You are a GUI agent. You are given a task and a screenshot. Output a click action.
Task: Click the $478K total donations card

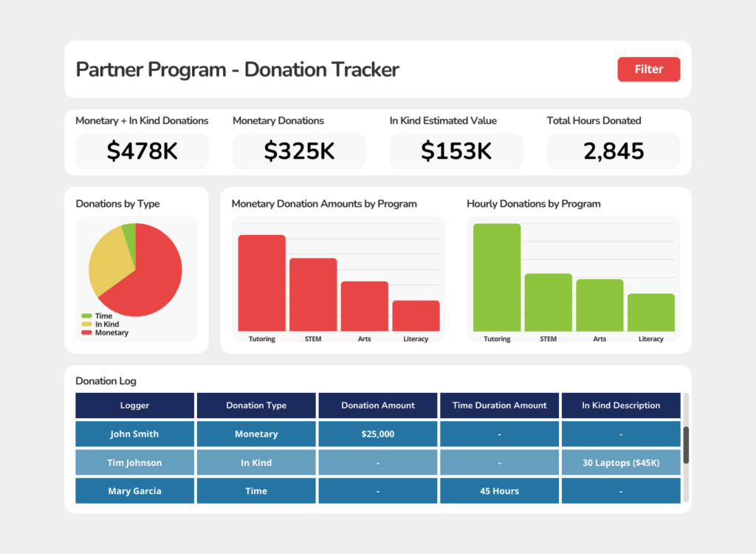pos(142,151)
